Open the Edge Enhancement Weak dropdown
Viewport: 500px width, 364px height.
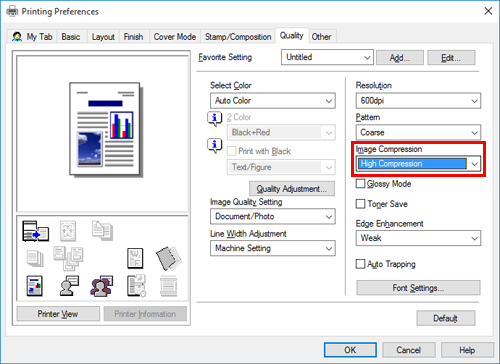pyautogui.click(x=418, y=238)
